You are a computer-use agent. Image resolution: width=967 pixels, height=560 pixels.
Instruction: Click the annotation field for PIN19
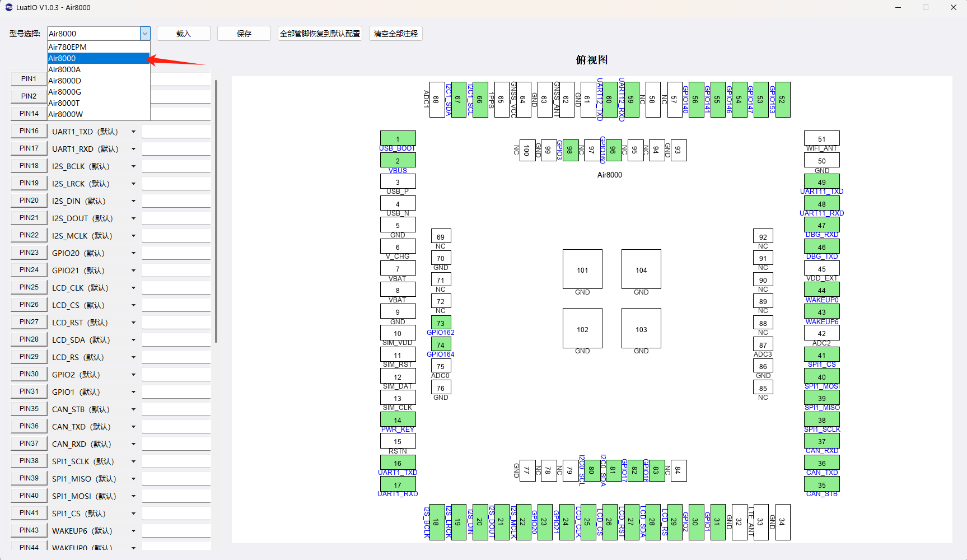click(x=176, y=183)
